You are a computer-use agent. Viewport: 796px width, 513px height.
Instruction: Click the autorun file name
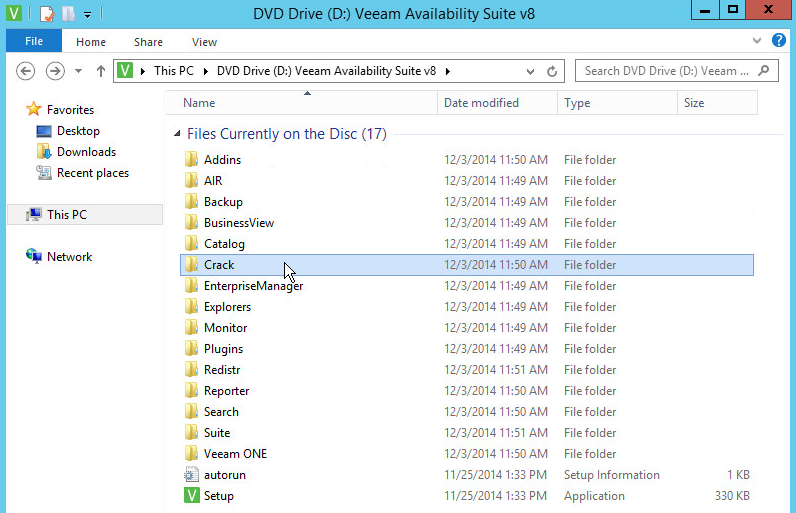(x=225, y=475)
